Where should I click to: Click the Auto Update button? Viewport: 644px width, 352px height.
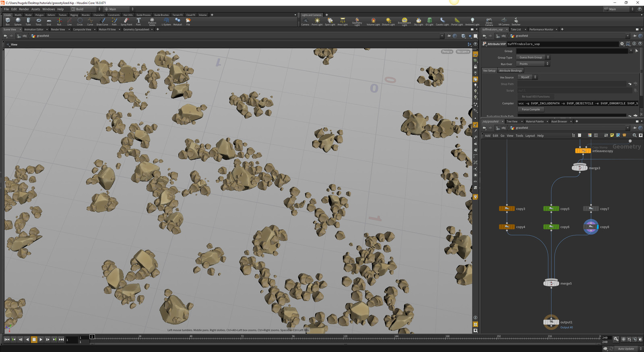coord(626,349)
